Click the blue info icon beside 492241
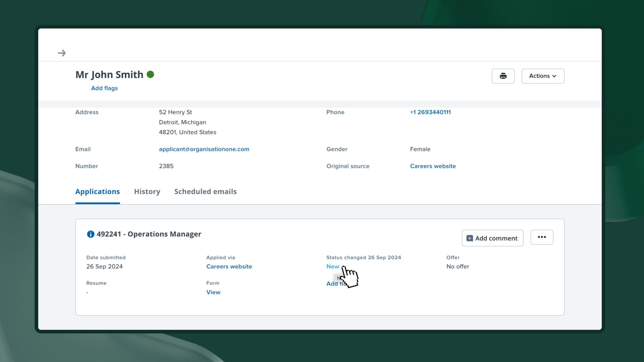The width and height of the screenshot is (644, 362). pos(91,234)
